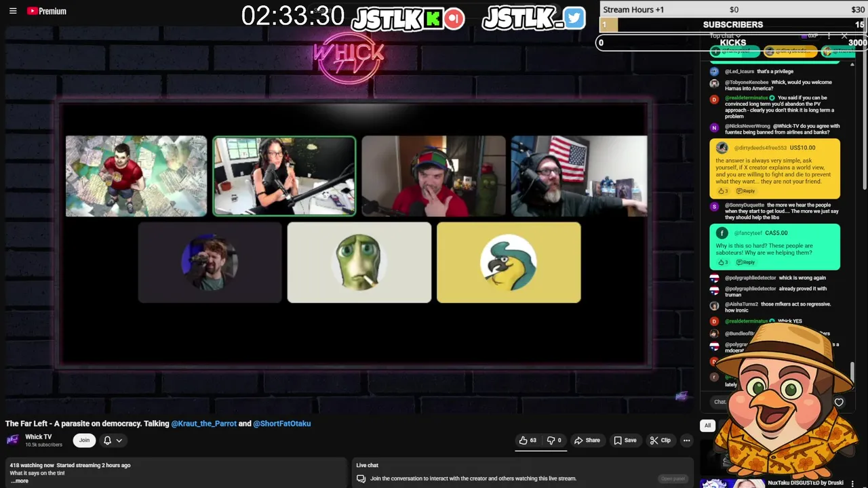Expand description with ...more
Screen dimensions: 868x488
pyautogui.click(x=20, y=481)
